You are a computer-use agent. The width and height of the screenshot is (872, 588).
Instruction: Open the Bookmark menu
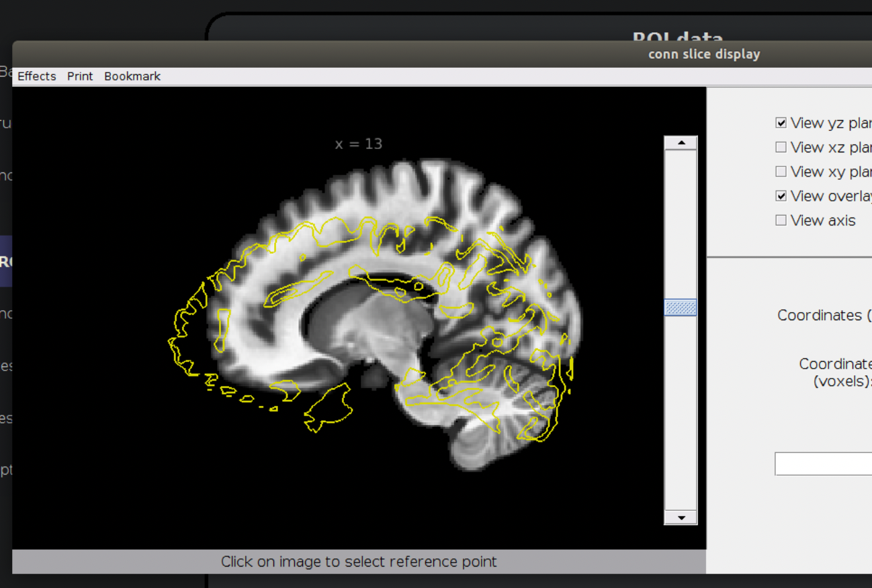coord(132,77)
